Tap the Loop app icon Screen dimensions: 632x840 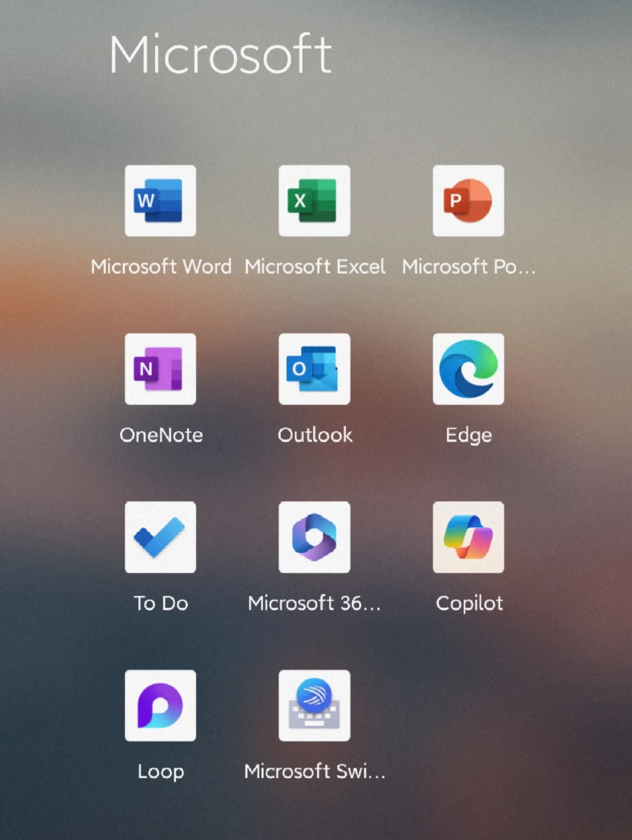160,705
